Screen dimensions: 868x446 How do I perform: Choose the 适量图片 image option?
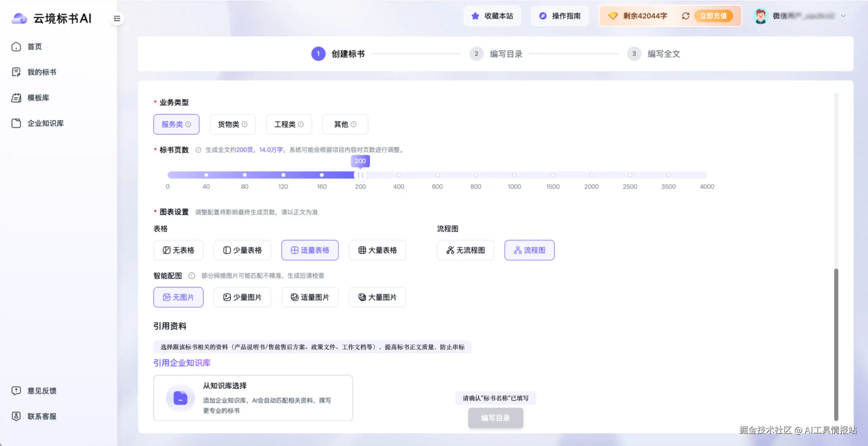tap(310, 297)
